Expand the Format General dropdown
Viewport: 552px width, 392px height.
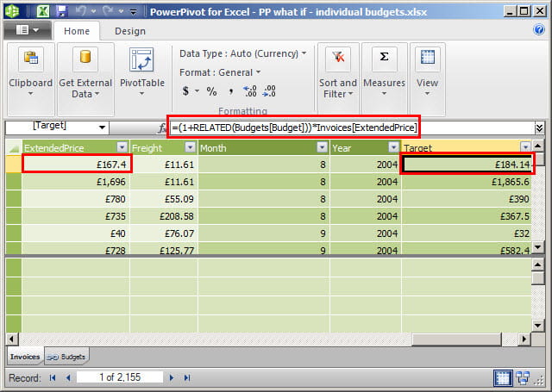258,72
